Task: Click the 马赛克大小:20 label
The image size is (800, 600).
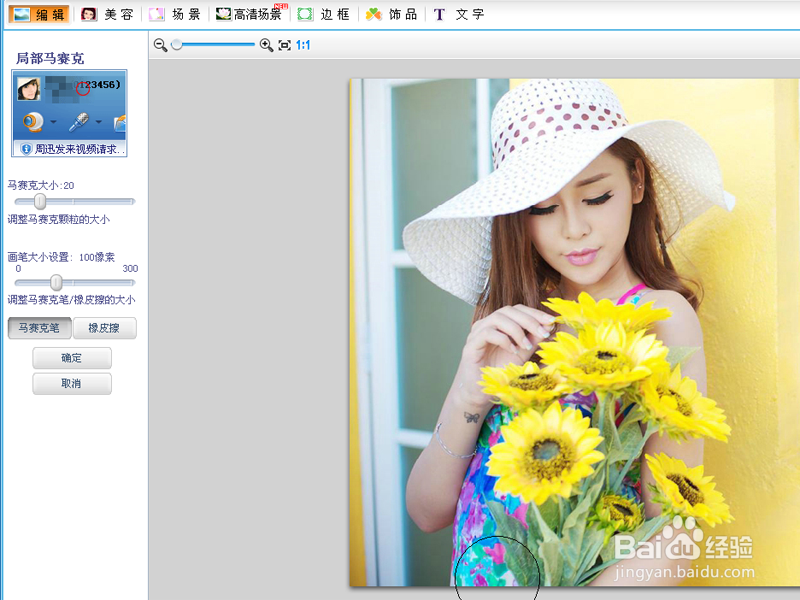Action: point(41,185)
